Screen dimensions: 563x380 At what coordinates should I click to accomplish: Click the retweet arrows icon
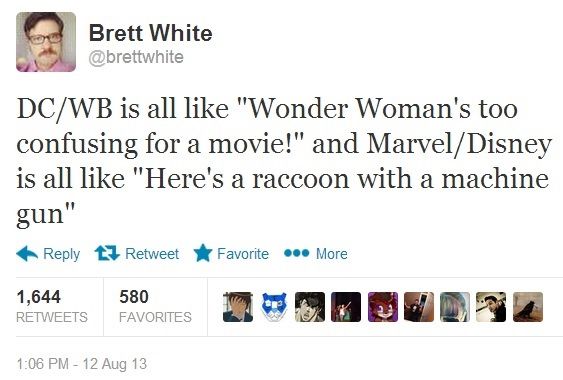point(107,253)
